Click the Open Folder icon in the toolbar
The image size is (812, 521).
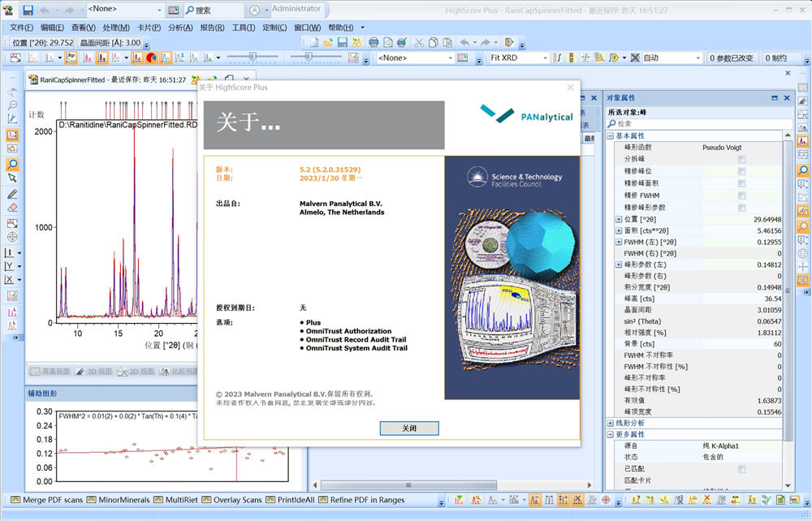coord(328,42)
